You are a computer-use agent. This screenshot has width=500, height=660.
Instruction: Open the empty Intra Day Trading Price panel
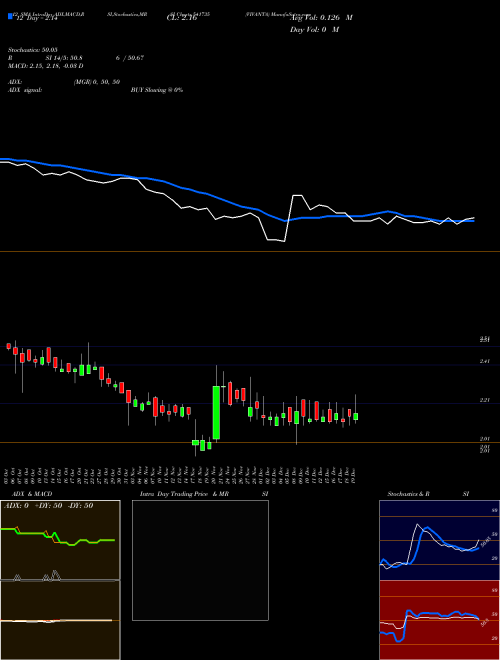[200, 560]
